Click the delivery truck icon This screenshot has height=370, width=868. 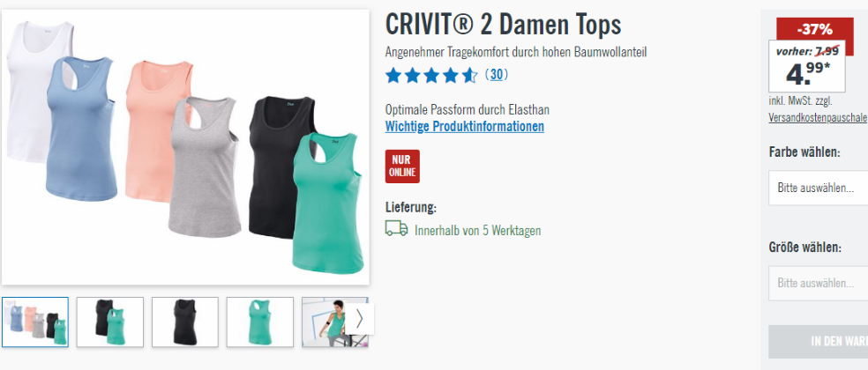(x=396, y=228)
